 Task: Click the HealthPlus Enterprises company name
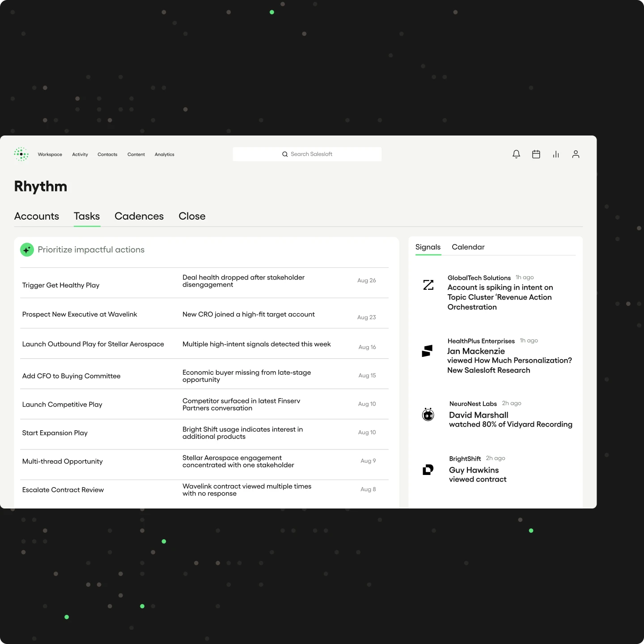[x=481, y=341]
